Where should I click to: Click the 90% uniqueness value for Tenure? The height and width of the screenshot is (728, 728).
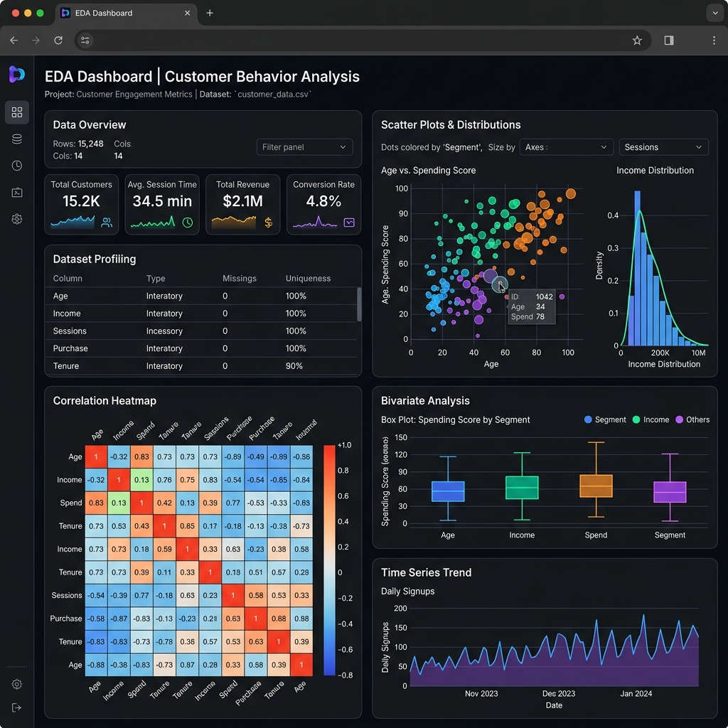(x=294, y=366)
